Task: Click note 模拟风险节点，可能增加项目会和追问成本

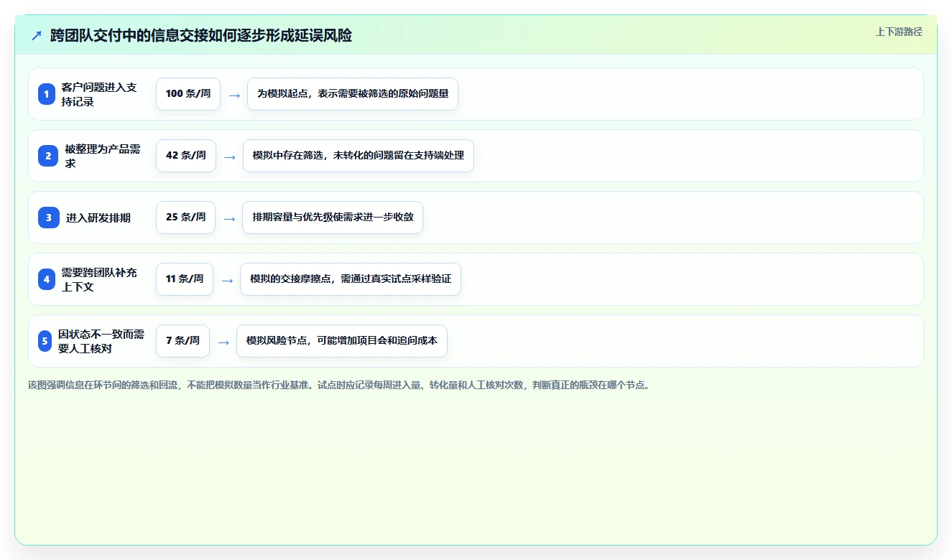Action: coord(342,341)
